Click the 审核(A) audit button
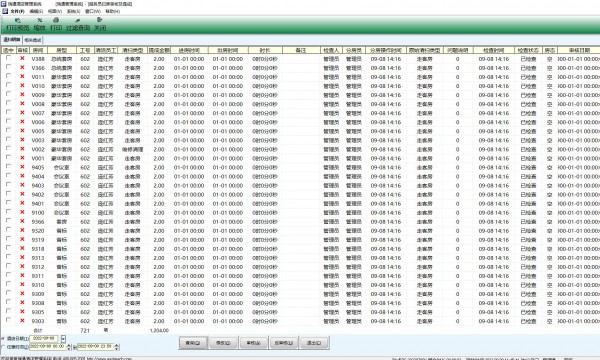The image size is (600, 360). 253,343
